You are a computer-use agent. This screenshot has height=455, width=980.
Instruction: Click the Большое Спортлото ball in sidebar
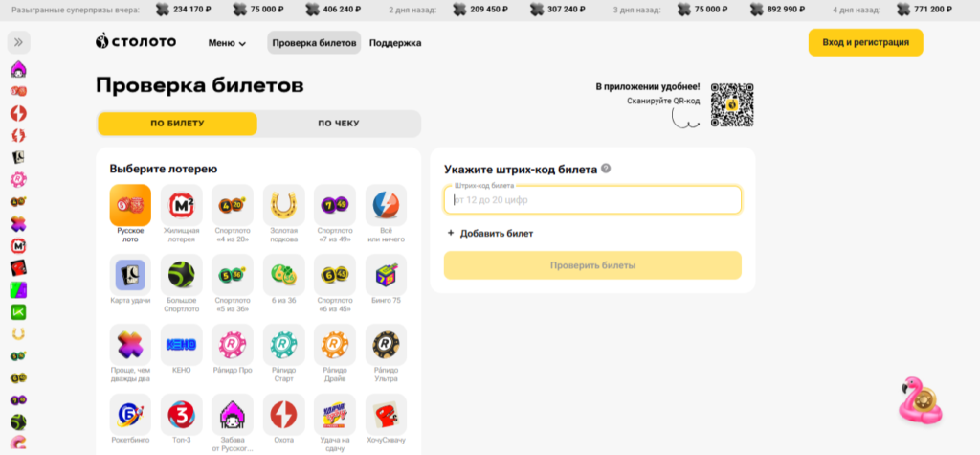[x=19, y=422]
